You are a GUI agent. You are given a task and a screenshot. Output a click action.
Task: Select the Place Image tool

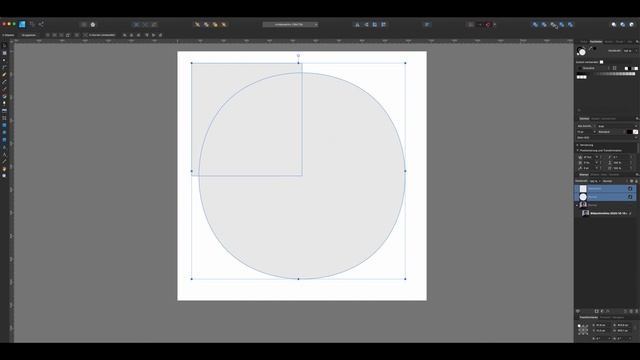click(x=4, y=111)
